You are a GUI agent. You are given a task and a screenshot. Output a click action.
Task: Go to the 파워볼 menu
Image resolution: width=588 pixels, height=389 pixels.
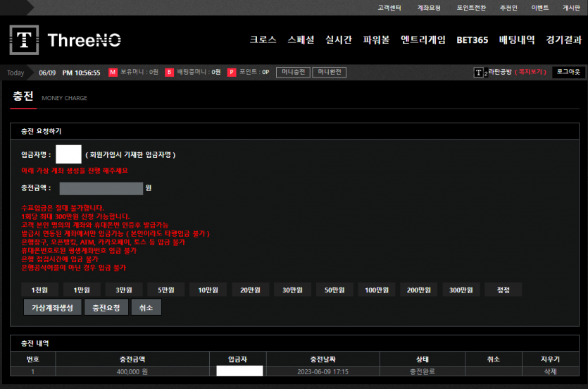(376, 40)
